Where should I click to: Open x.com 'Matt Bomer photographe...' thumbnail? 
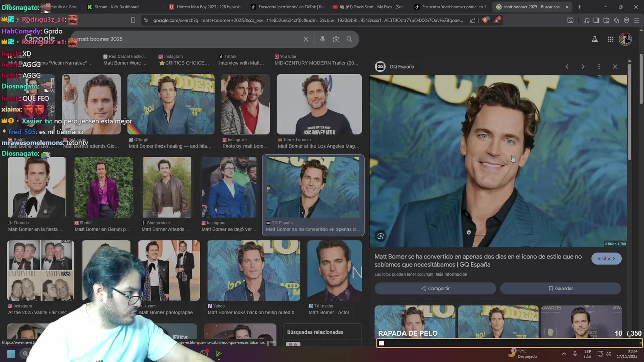[x=169, y=270]
